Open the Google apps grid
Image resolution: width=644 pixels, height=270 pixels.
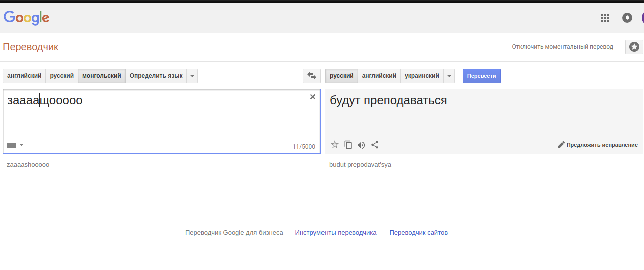tap(604, 18)
